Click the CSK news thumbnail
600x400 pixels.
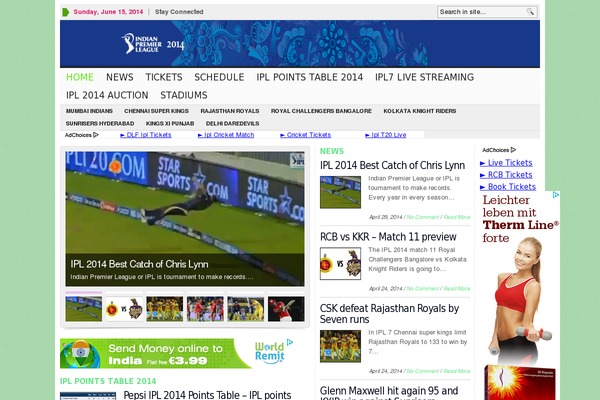coord(340,346)
